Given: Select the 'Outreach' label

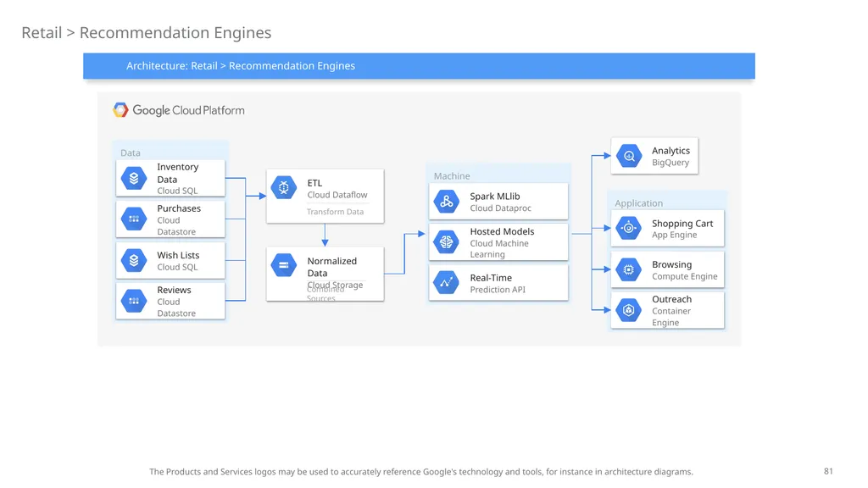Looking at the screenshot, I should pyautogui.click(x=671, y=299).
